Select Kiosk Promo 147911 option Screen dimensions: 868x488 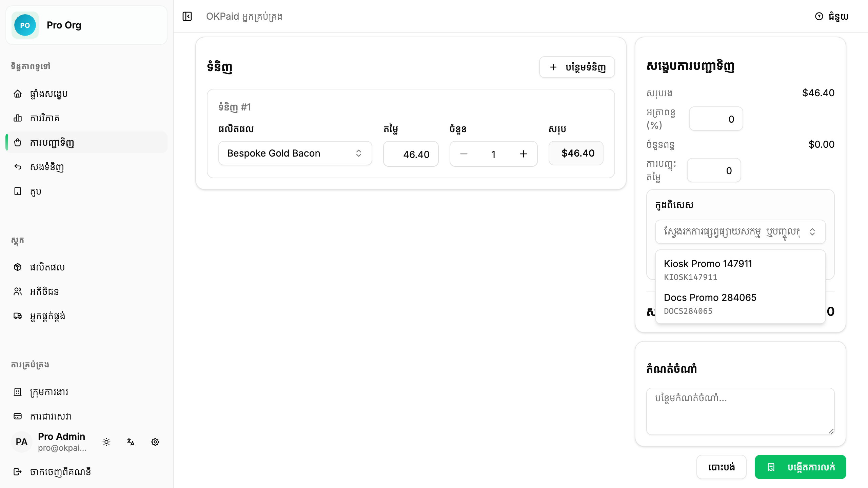tap(740, 270)
